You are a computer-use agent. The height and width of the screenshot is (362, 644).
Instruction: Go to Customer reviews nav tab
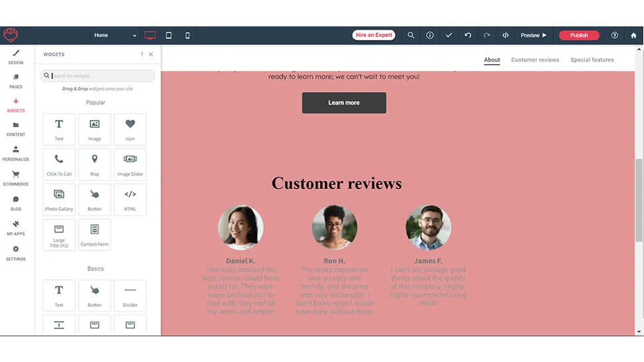click(x=535, y=60)
